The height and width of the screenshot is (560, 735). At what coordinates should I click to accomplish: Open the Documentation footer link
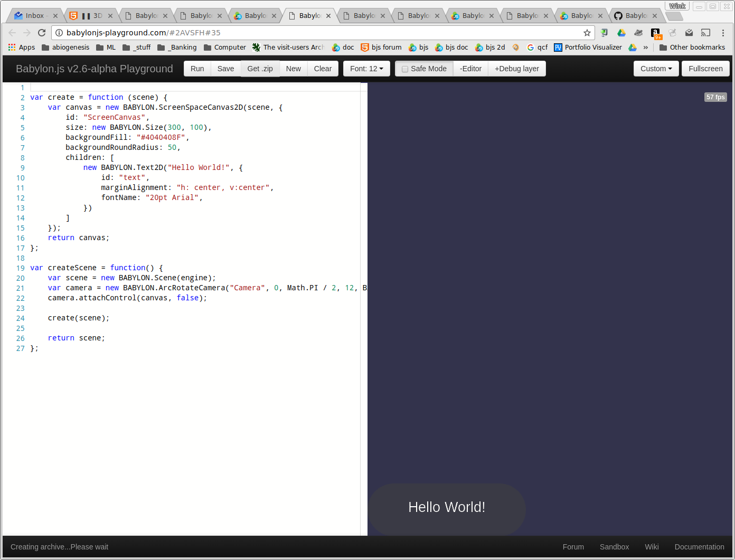click(699, 547)
